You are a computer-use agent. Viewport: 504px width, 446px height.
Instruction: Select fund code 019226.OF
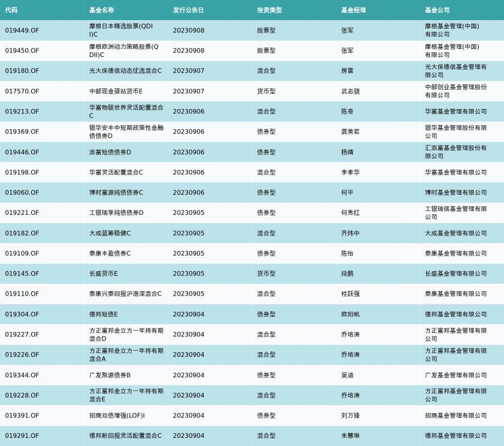tap(22, 355)
